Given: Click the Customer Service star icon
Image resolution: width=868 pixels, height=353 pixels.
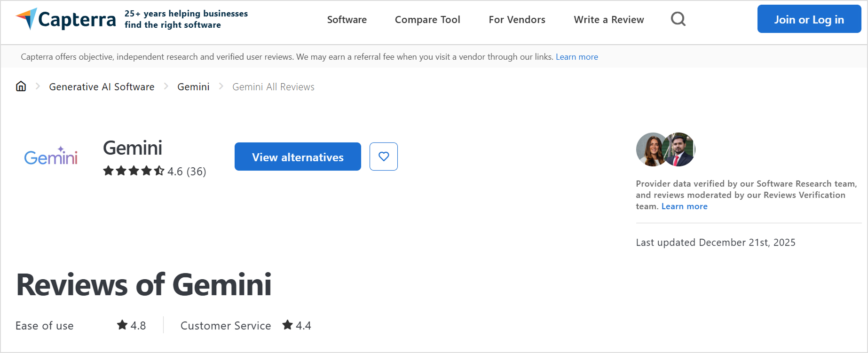Looking at the screenshot, I should [x=288, y=325].
